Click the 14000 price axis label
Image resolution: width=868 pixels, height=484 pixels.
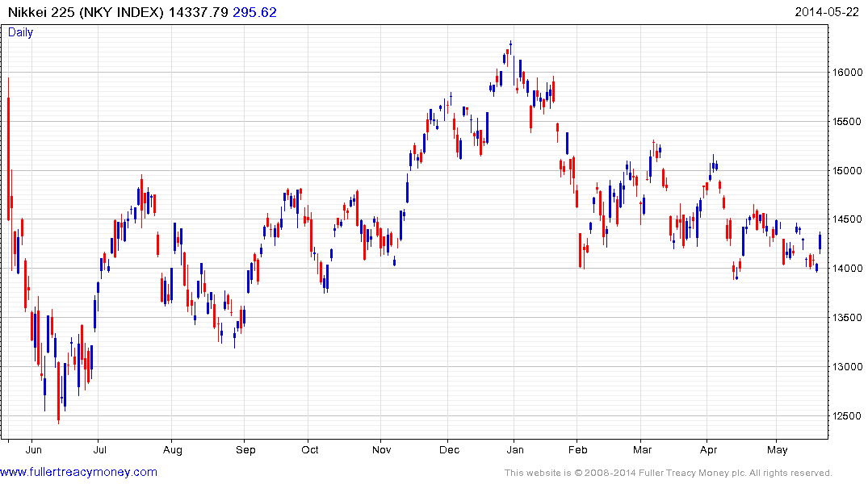click(x=847, y=269)
